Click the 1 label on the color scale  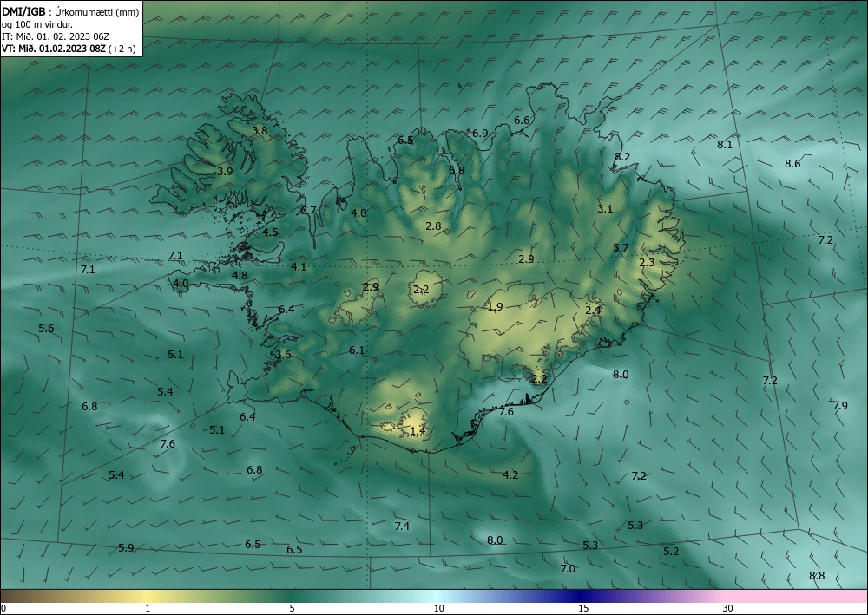(x=148, y=608)
